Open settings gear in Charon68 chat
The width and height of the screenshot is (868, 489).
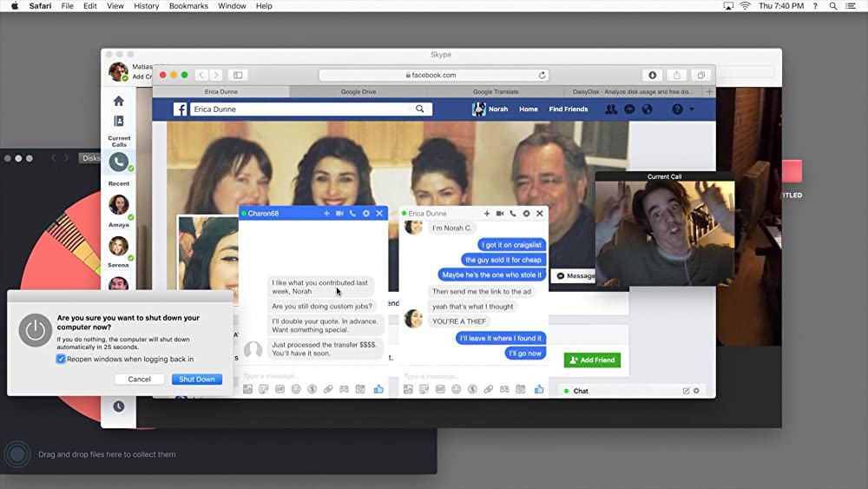point(365,214)
